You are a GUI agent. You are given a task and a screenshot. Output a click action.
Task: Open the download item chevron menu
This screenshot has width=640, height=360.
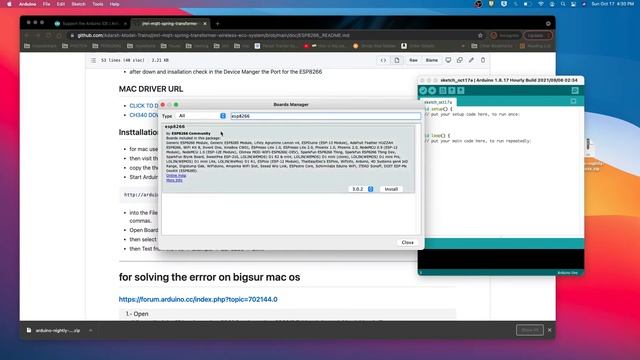pos(91,330)
